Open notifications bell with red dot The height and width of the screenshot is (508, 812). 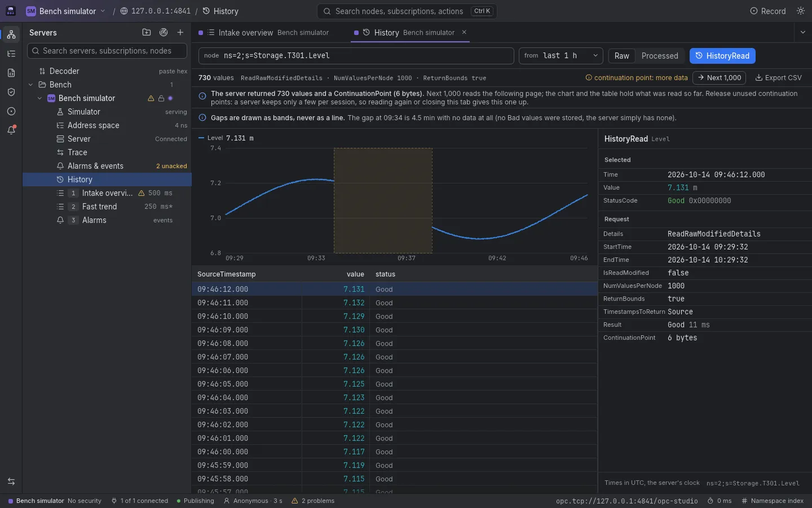[x=11, y=130]
